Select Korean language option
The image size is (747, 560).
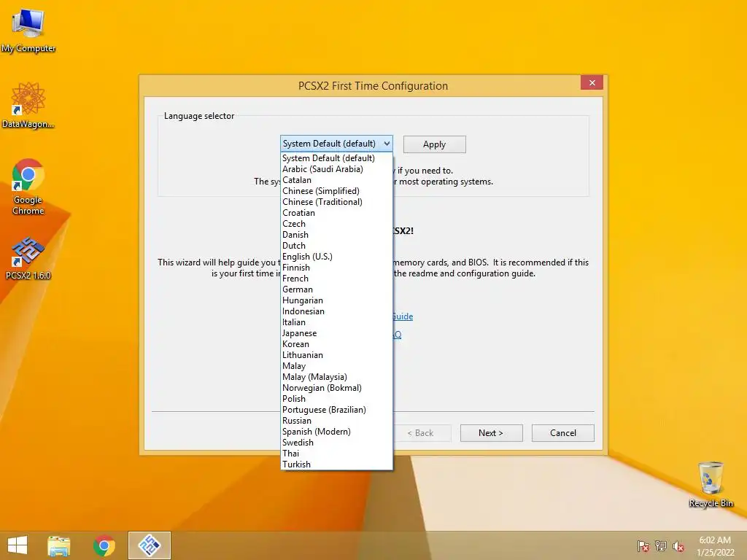point(336,344)
